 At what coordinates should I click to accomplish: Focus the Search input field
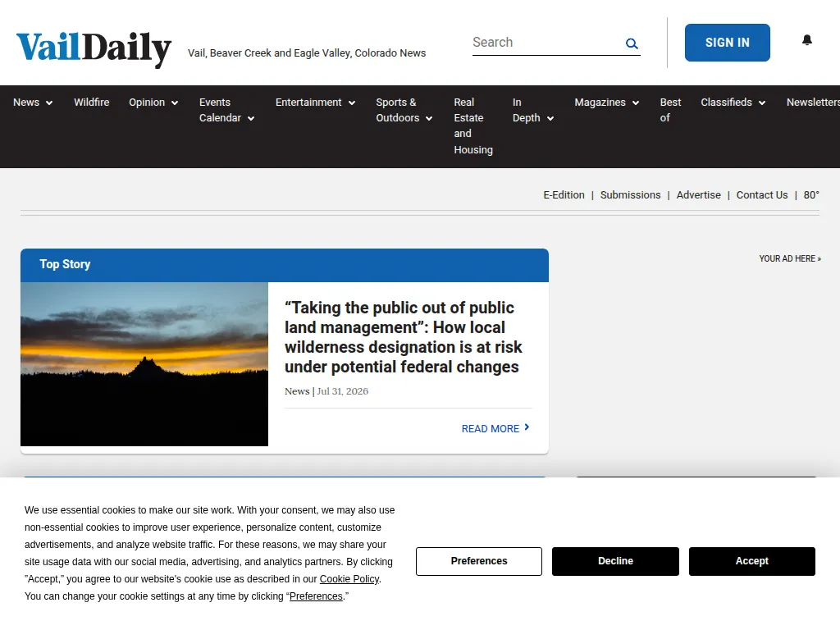[546, 43]
